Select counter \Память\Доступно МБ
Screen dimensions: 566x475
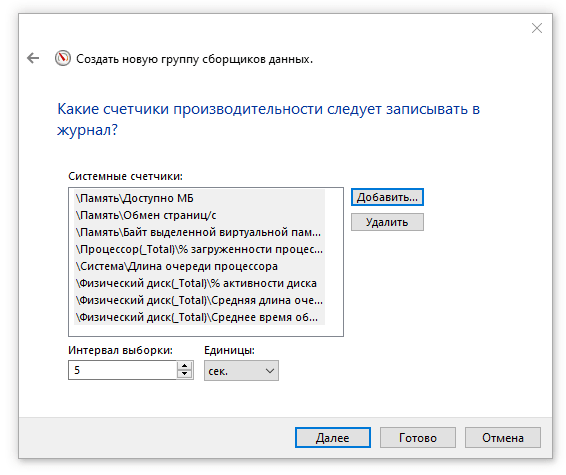click(x=199, y=198)
